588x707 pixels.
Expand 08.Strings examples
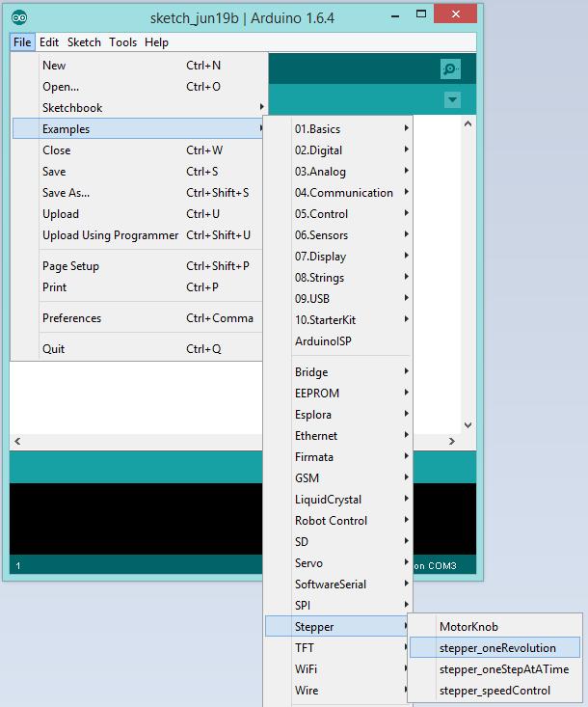coord(338,277)
